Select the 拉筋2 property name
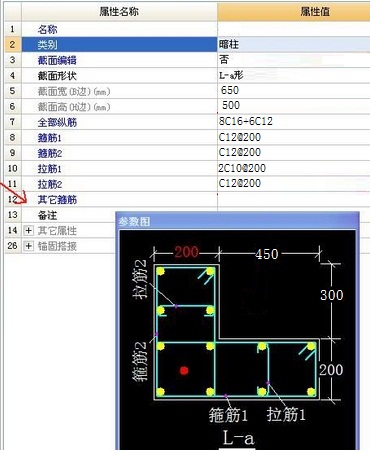This screenshot has width=370, height=453. 50,184
